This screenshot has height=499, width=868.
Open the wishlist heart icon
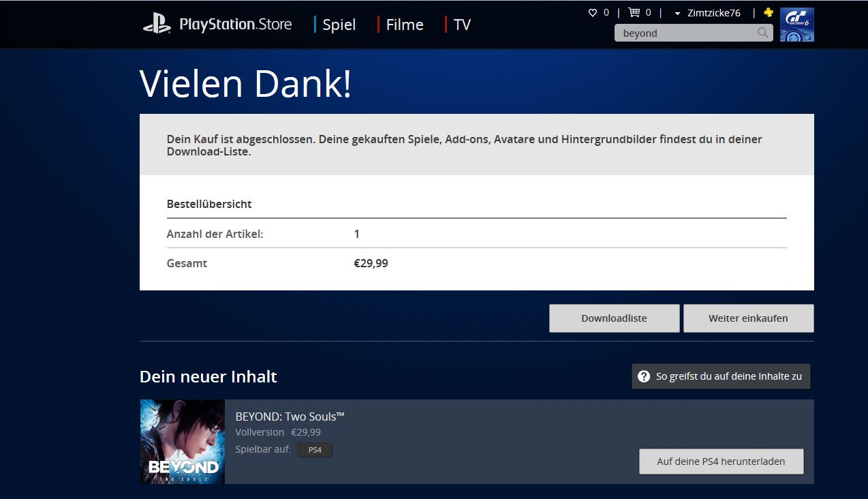pos(593,12)
